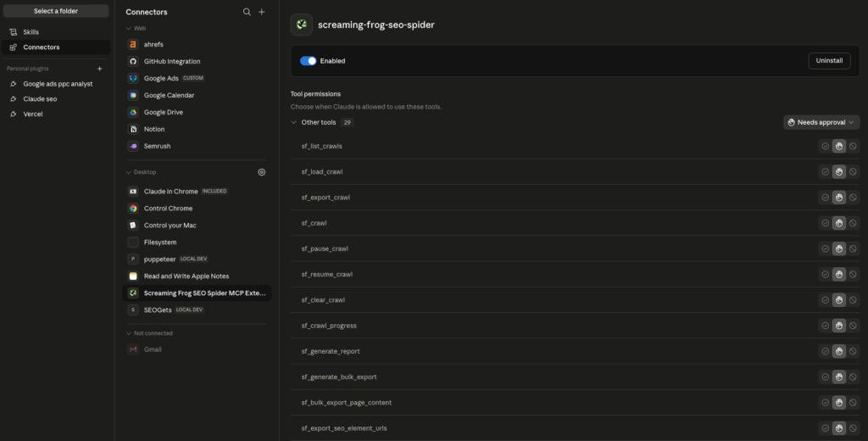Screen dimensions: 868x441
Task: Open the Vercel plugin
Action: tap(56, 114)
